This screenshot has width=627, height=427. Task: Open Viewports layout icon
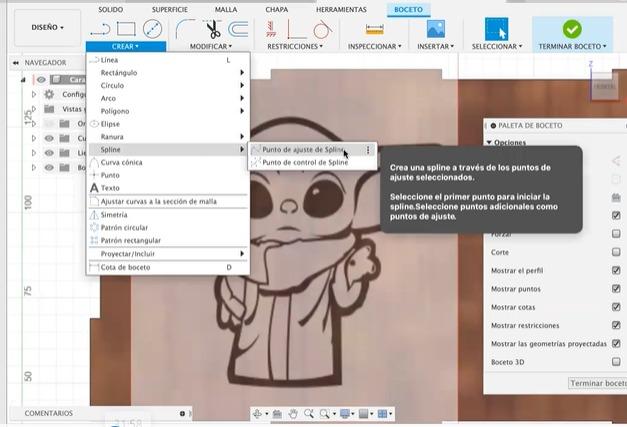click(x=383, y=414)
